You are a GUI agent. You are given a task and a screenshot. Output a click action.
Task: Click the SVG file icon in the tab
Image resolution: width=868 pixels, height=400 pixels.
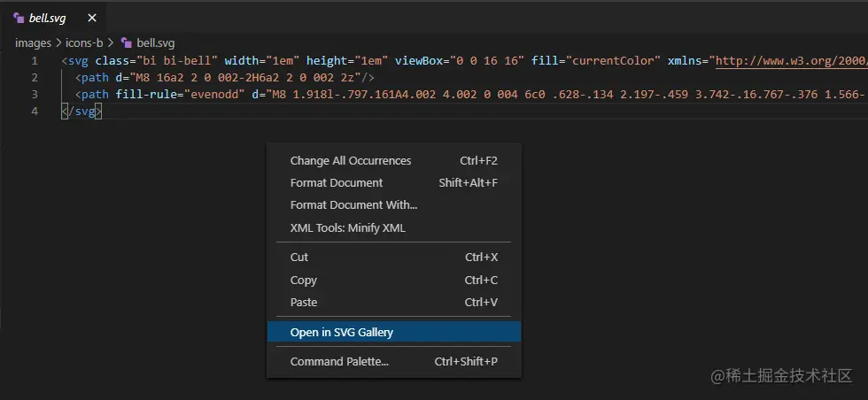tap(19, 17)
